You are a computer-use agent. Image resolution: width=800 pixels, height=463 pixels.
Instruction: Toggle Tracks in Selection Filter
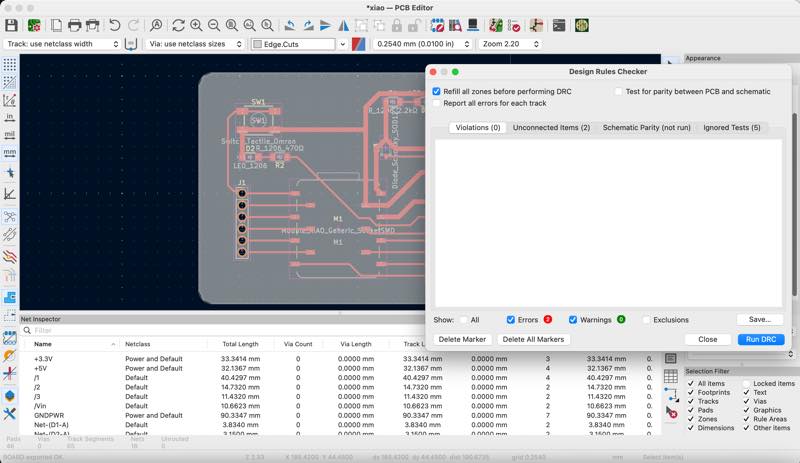[x=691, y=401]
